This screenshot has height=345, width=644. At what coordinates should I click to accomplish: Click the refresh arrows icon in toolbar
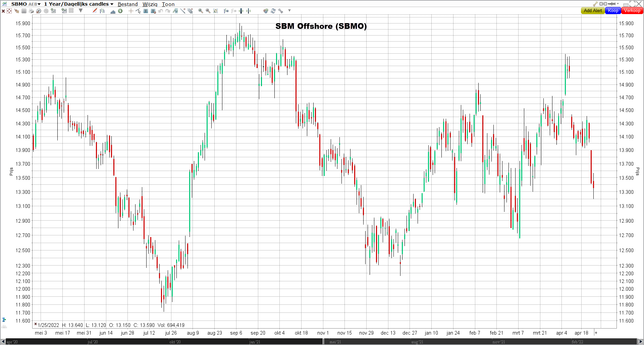click(x=273, y=11)
